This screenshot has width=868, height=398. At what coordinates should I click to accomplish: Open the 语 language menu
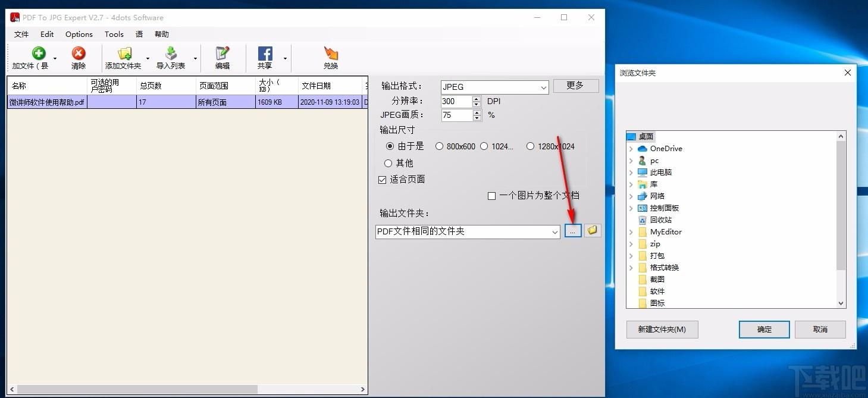139,35
